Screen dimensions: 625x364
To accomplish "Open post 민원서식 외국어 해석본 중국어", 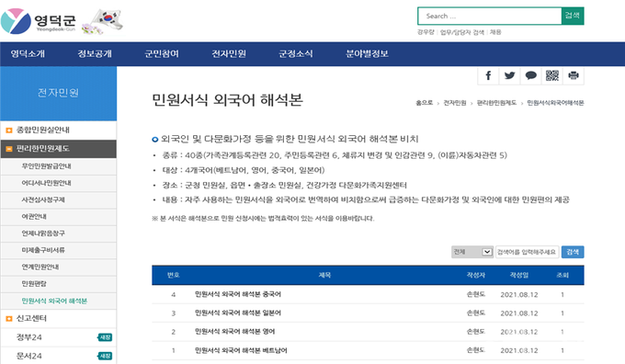I will (x=237, y=294).
